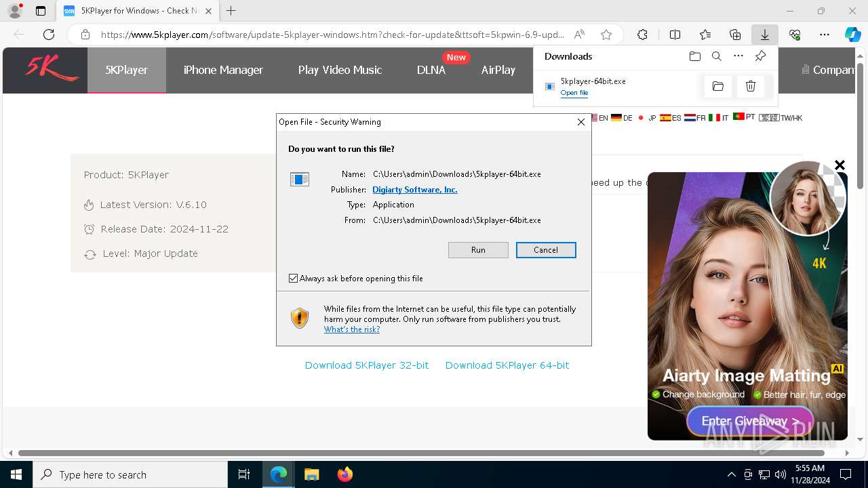
Task: Click the page vertical scrollbar thumb
Action: [860, 125]
